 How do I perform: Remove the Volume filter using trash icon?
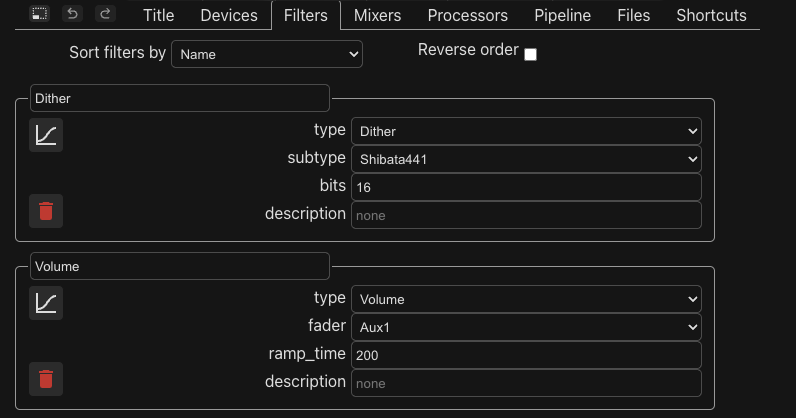point(46,379)
